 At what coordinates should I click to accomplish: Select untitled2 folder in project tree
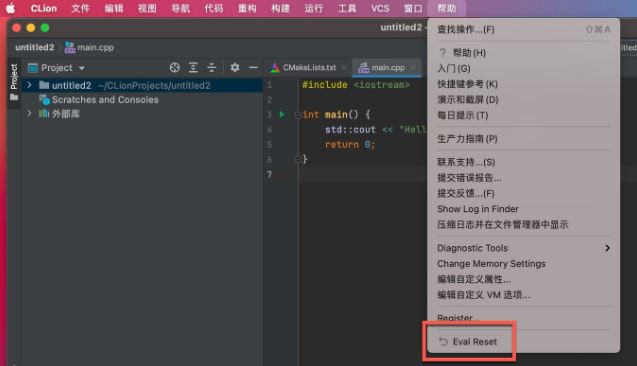point(142,85)
